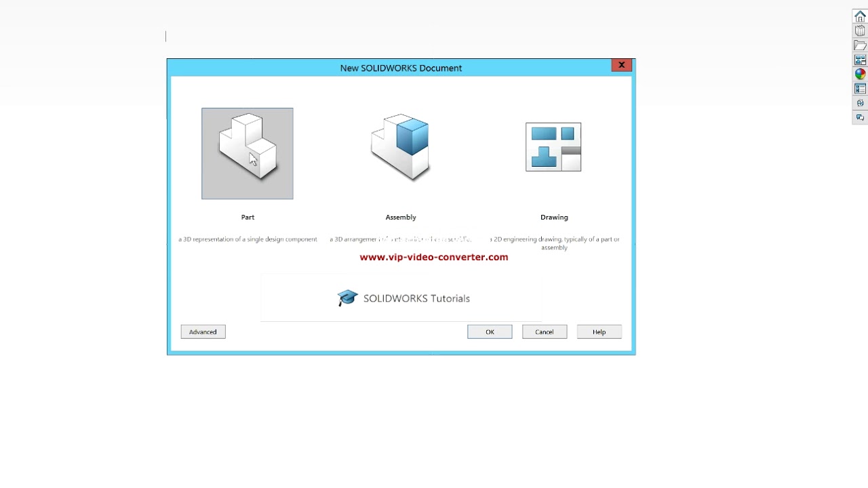Cancel the New SOLIDWORKS Document dialog
This screenshot has height=488, width=868.
545,331
